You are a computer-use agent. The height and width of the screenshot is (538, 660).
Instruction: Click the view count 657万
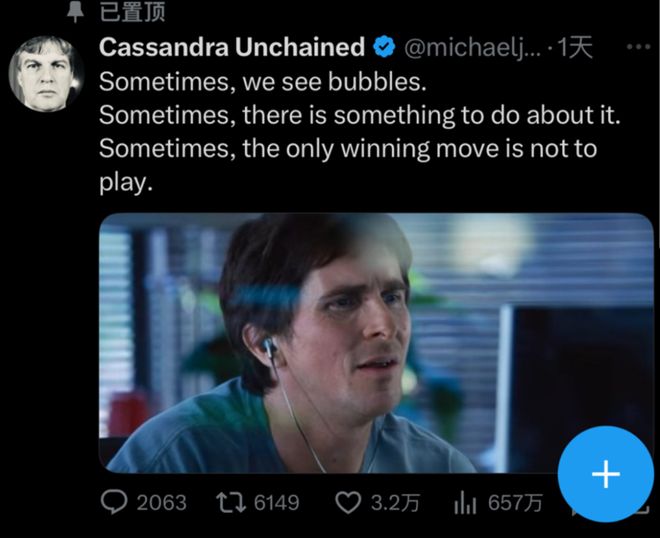click(x=515, y=502)
